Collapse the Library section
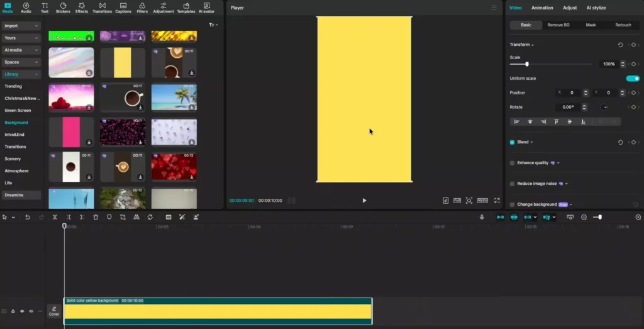 [x=21, y=74]
